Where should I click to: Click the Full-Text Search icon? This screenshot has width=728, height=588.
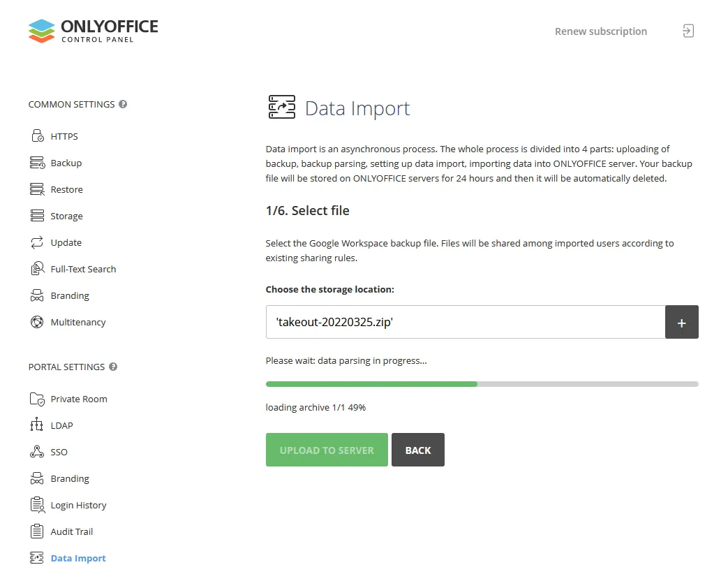[x=38, y=268]
